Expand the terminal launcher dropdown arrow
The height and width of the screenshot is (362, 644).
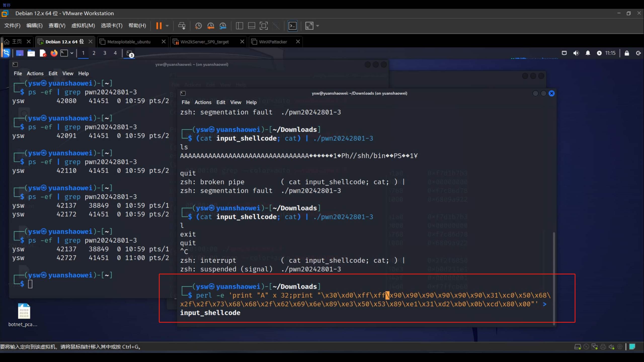pyautogui.click(x=72, y=53)
